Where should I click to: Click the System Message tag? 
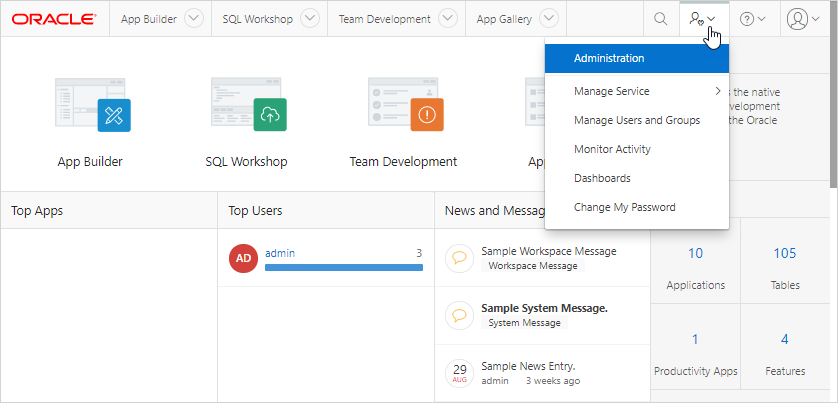pos(524,323)
